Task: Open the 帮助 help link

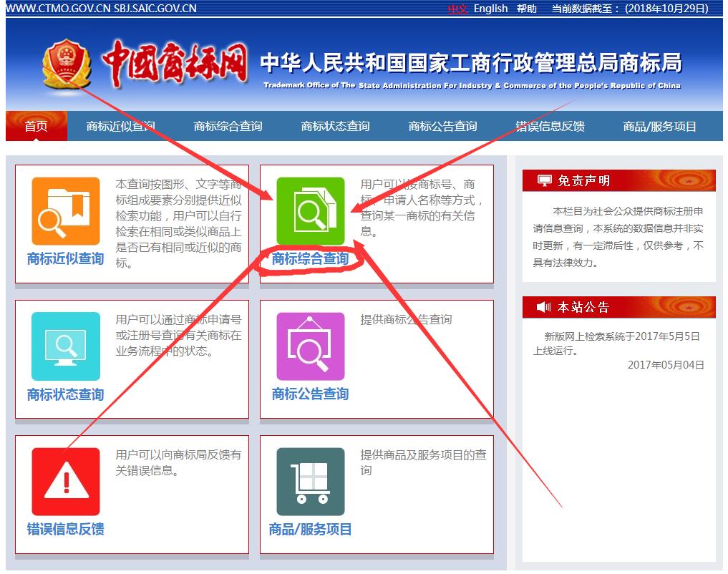Action: [x=527, y=9]
